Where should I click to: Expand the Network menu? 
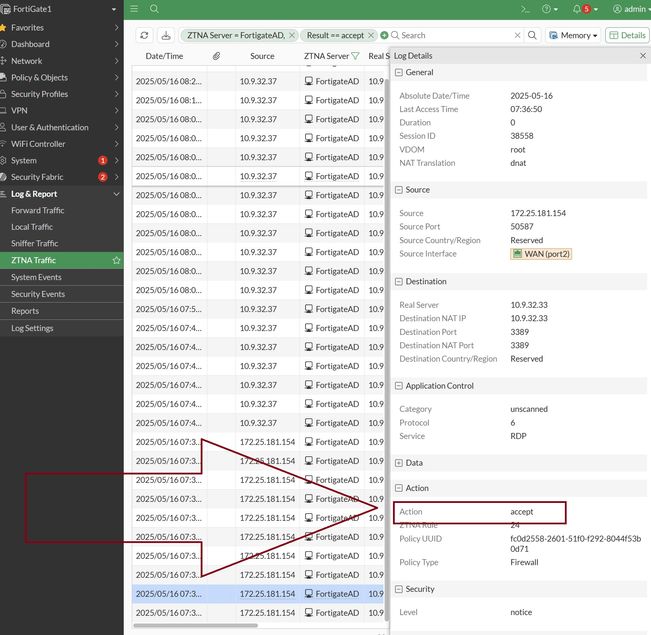tap(61, 61)
